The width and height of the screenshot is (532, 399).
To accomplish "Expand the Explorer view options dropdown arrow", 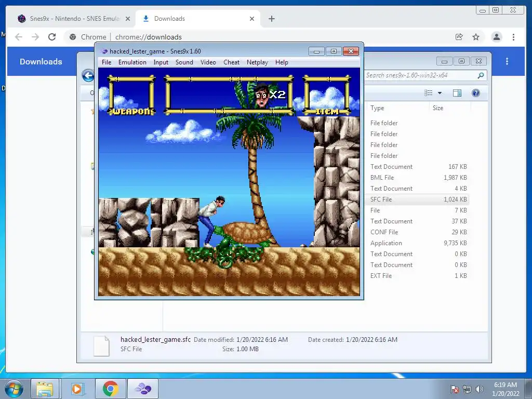I will [440, 93].
